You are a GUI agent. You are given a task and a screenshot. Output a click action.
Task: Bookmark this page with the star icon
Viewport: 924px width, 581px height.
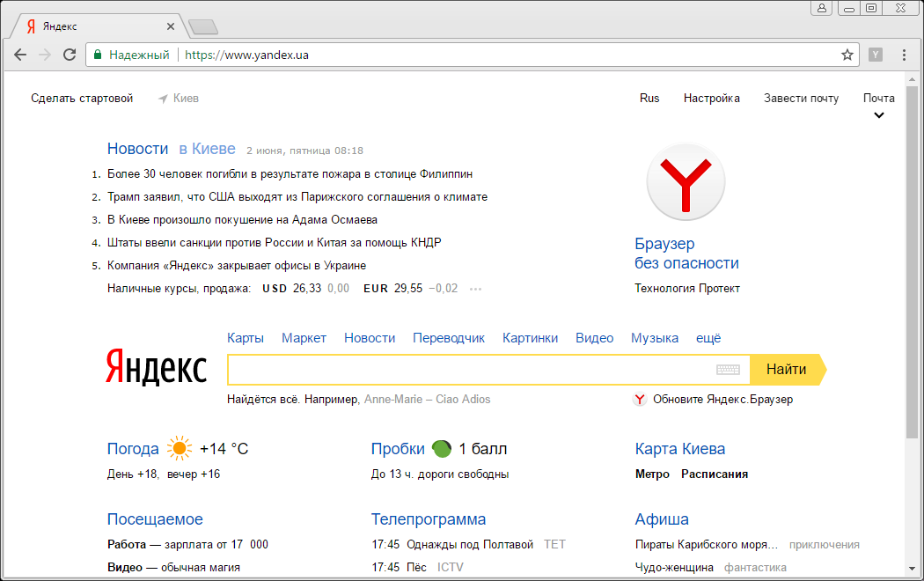[847, 55]
